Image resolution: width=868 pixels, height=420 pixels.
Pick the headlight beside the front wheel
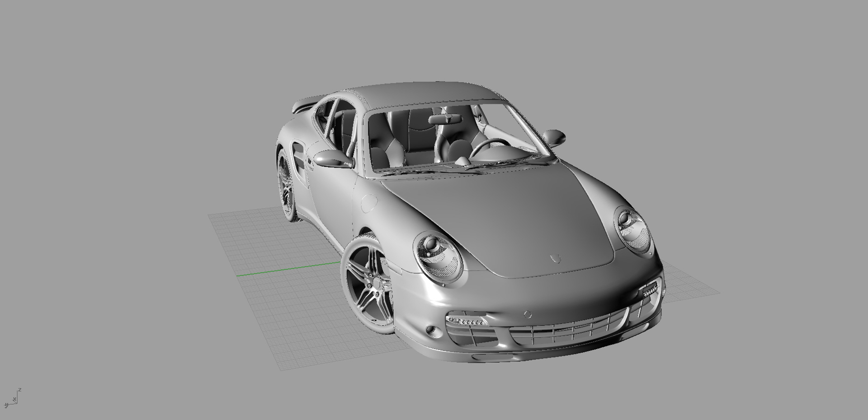point(438,257)
